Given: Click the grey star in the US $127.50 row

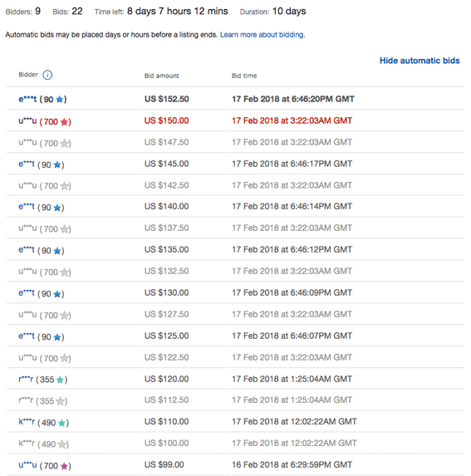Looking at the screenshot, I should coord(64,316).
